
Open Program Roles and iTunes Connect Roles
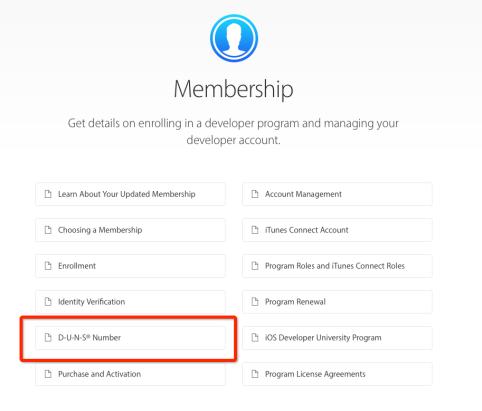click(337, 266)
